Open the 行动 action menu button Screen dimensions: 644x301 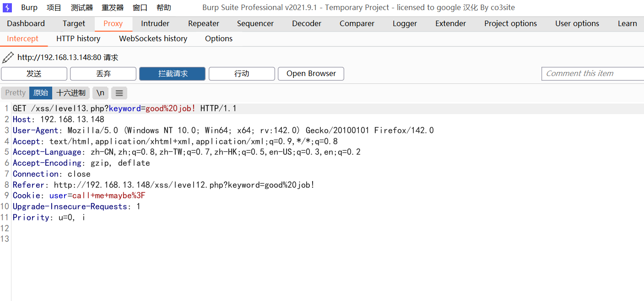point(242,74)
